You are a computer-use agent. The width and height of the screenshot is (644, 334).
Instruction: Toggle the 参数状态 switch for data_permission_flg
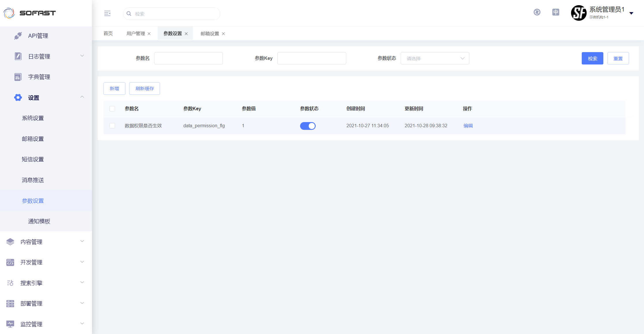[308, 126]
